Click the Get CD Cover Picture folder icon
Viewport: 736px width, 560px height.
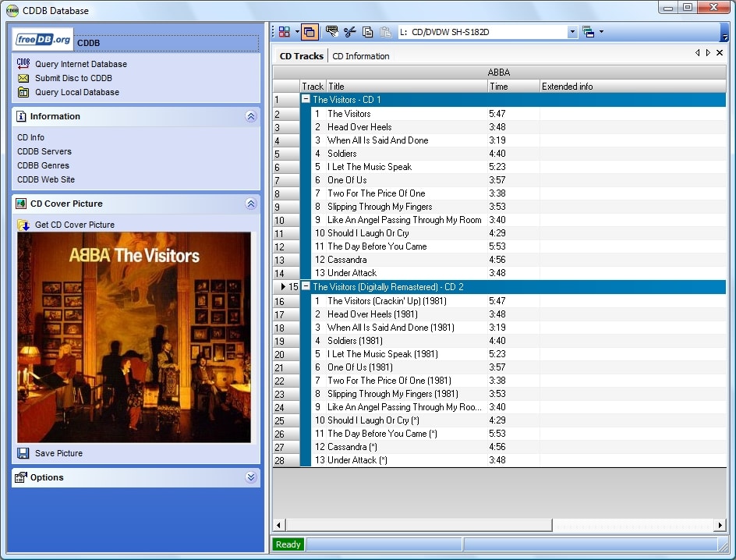pyautogui.click(x=23, y=225)
